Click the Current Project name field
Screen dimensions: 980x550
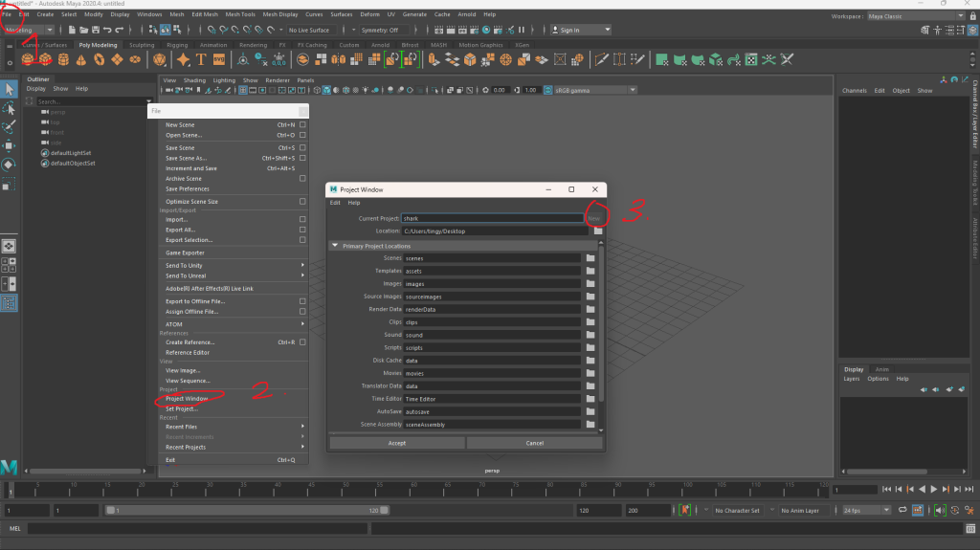pos(493,218)
